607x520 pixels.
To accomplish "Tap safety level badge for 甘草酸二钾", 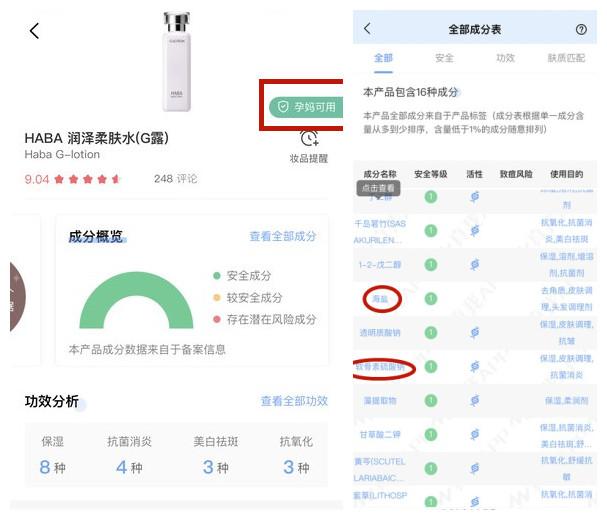I will coord(430,434).
